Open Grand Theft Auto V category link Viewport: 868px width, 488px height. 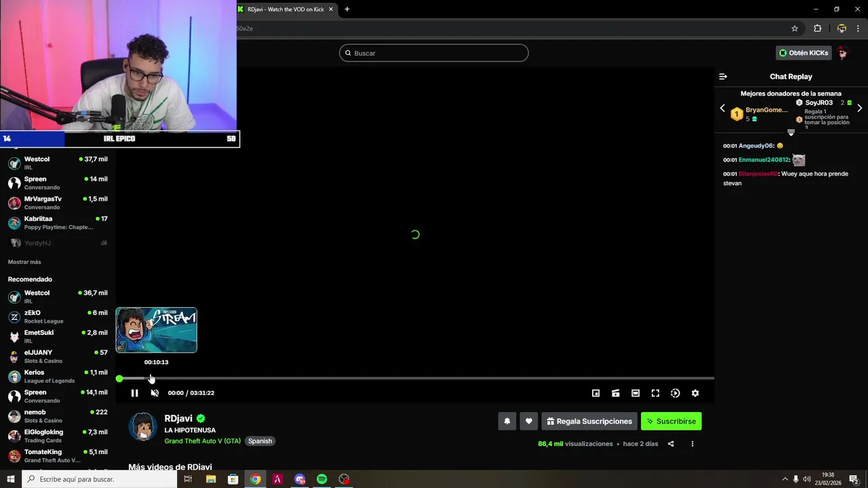[x=202, y=441]
